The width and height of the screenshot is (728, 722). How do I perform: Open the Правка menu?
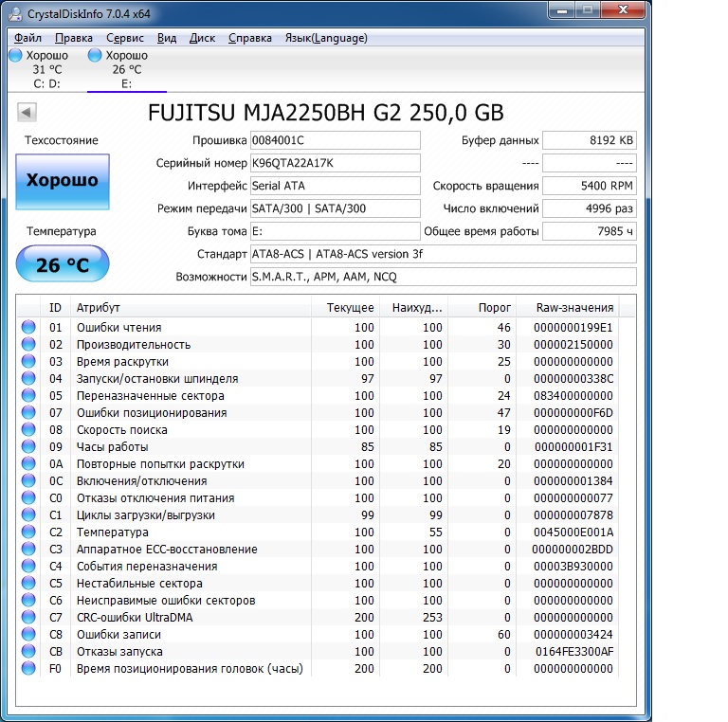(73, 38)
